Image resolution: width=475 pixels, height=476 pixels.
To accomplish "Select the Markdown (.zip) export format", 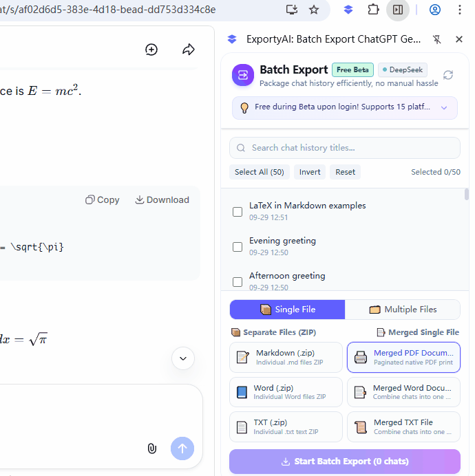I will (x=286, y=357).
